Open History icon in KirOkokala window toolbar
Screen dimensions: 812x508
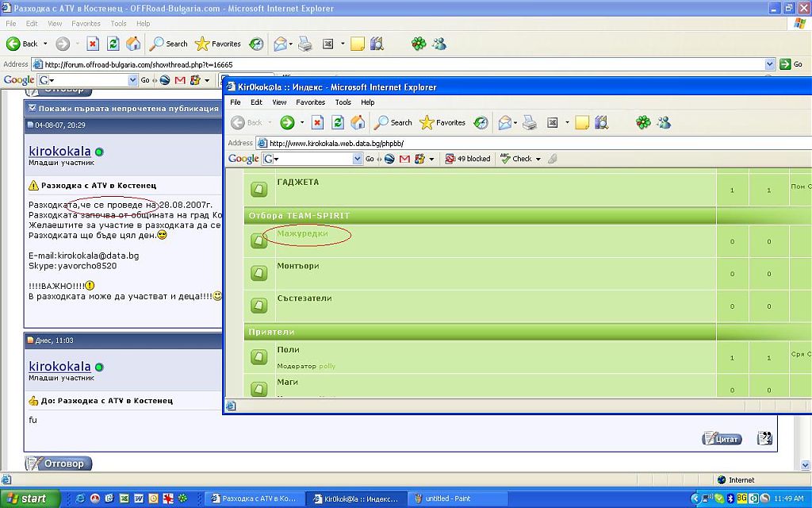point(481,122)
